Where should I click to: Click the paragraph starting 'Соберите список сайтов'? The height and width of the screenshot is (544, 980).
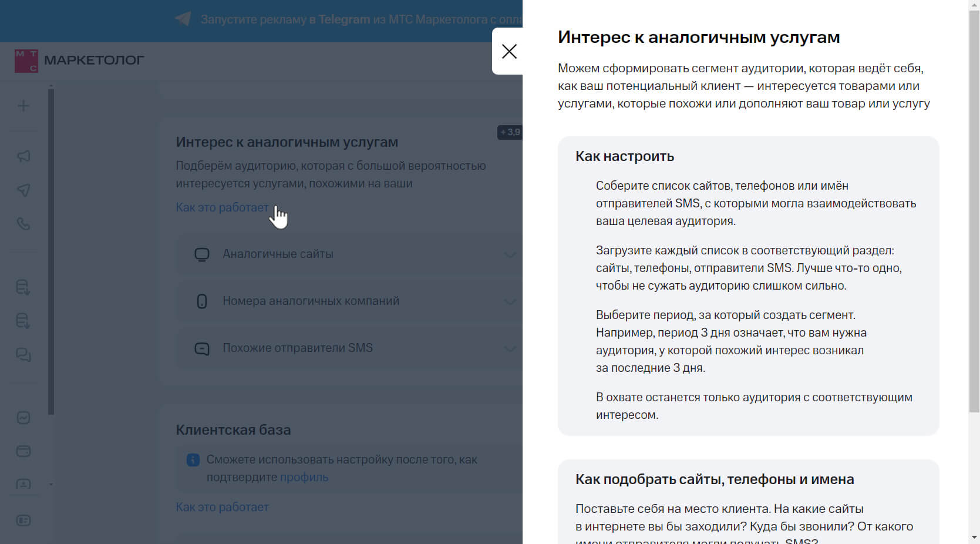(756, 203)
